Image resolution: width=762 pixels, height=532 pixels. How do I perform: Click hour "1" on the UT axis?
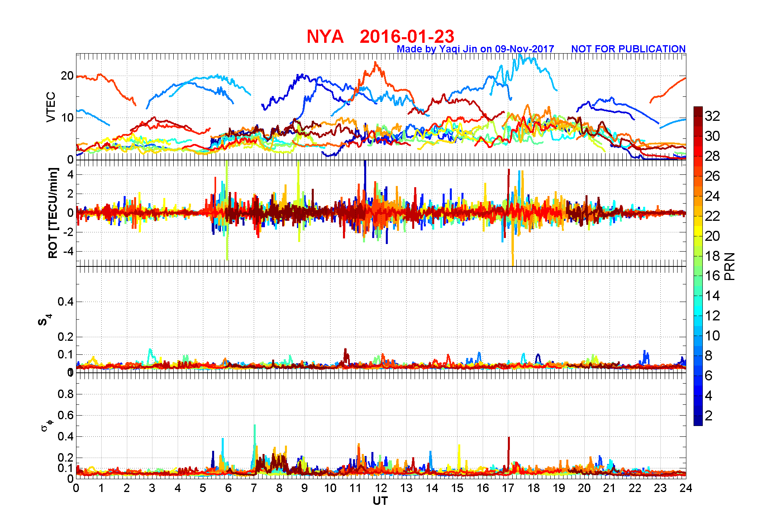pos(101,488)
